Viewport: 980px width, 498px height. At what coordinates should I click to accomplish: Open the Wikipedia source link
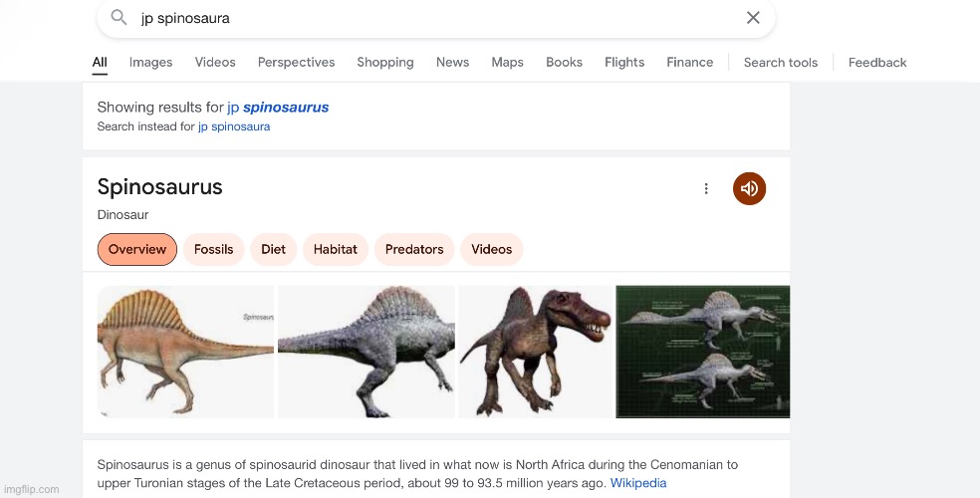638,483
